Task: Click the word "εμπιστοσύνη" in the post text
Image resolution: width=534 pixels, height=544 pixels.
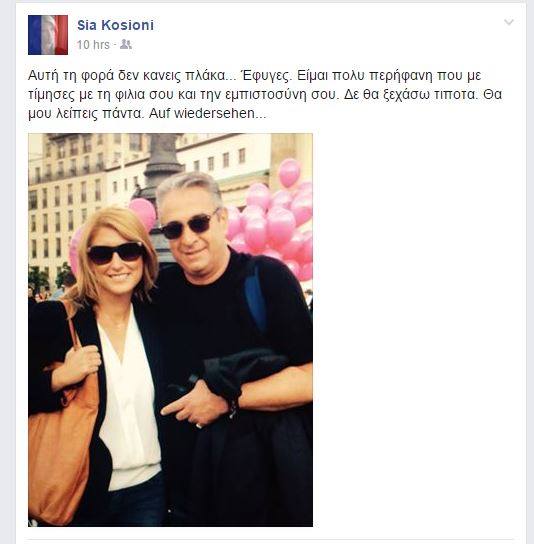Action: click(x=266, y=95)
